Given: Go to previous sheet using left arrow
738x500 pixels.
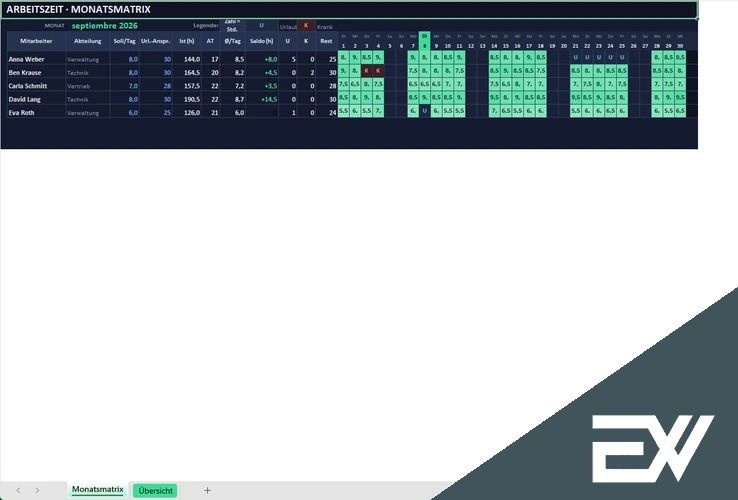Looking at the screenshot, I should [18, 490].
